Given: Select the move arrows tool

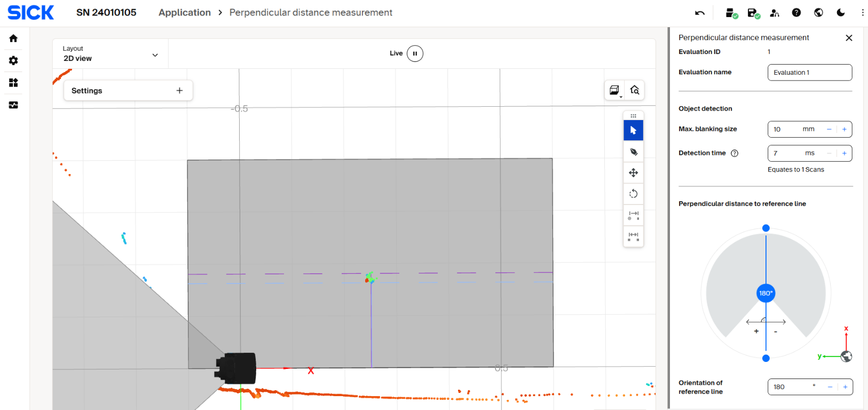Looking at the screenshot, I should click(633, 172).
